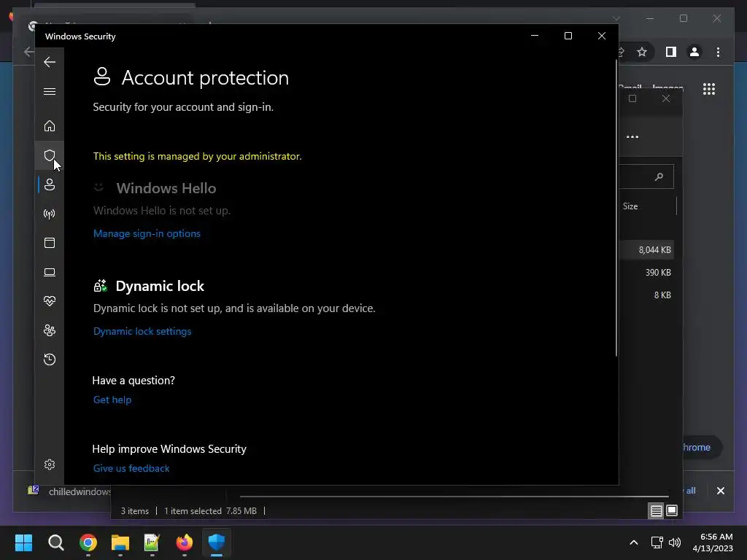Image resolution: width=747 pixels, height=560 pixels.
Task: Open Virus & threat protection shield icon
Action: tap(50, 155)
